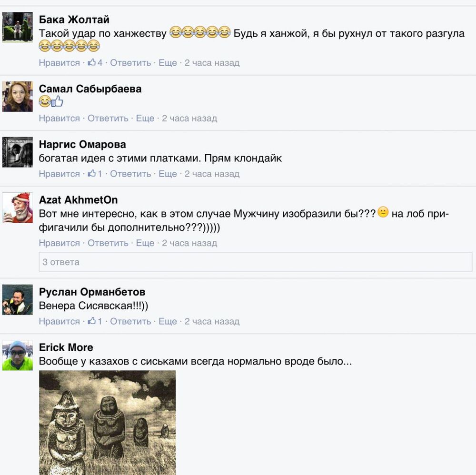
Task: Open Azat AkhmetOn's Santa avatar
Action: click(x=18, y=208)
